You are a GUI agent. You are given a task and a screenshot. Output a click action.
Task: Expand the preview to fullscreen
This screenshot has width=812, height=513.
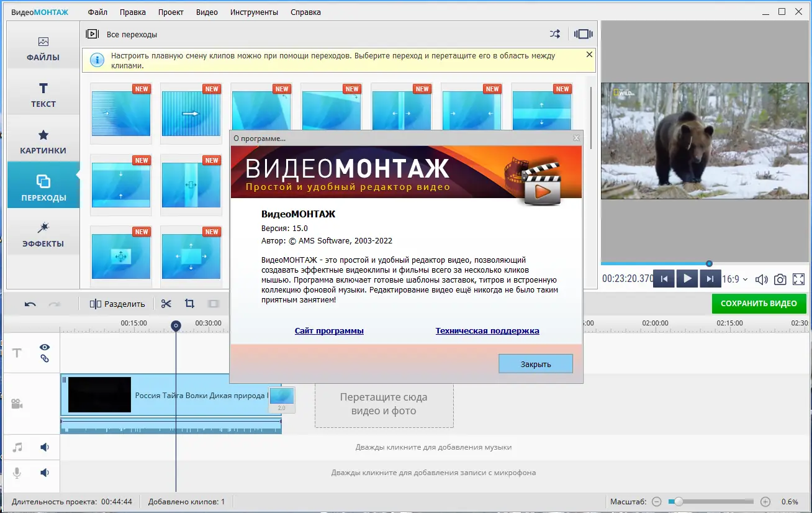(x=799, y=279)
